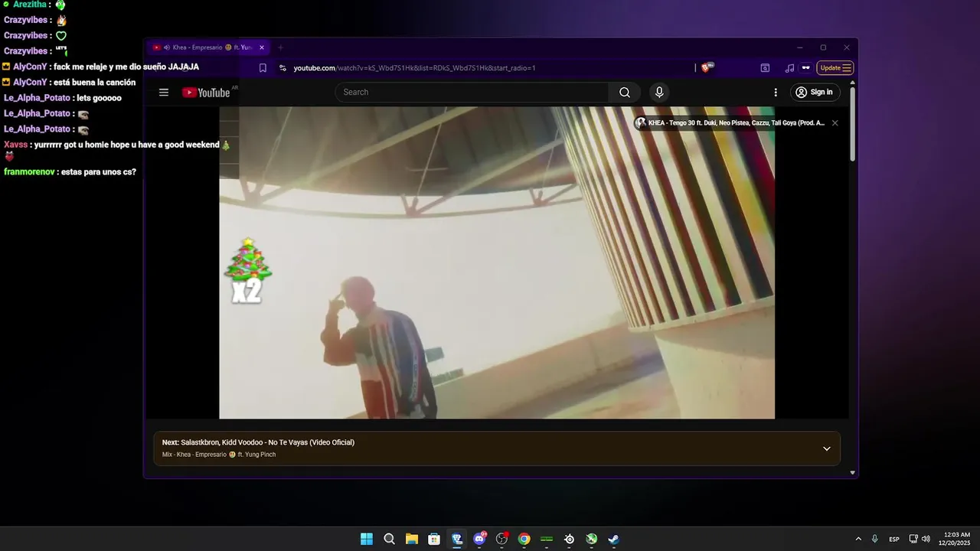The width and height of the screenshot is (980, 551).
Task: Open the green memory app taskbar icon
Action: pyautogui.click(x=547, y=539)
